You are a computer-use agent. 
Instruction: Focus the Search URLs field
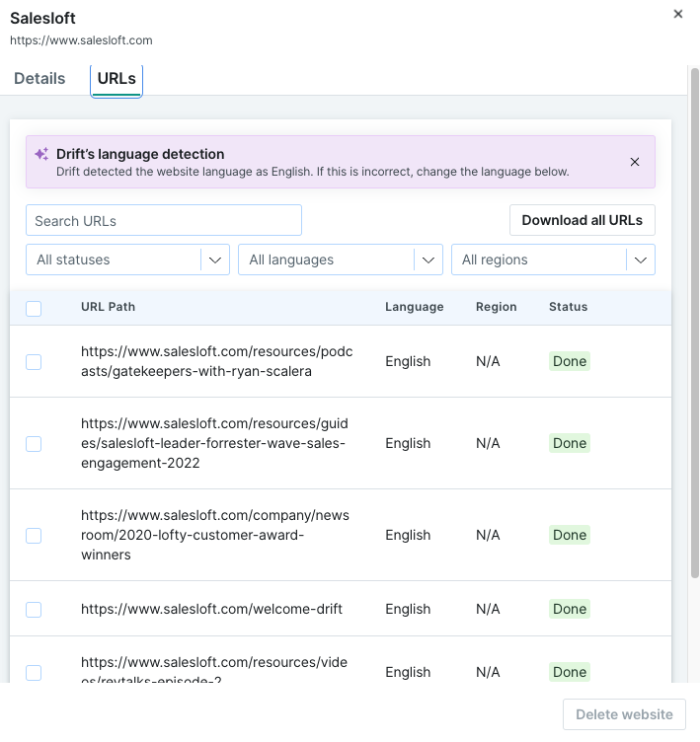pos(164,220)
